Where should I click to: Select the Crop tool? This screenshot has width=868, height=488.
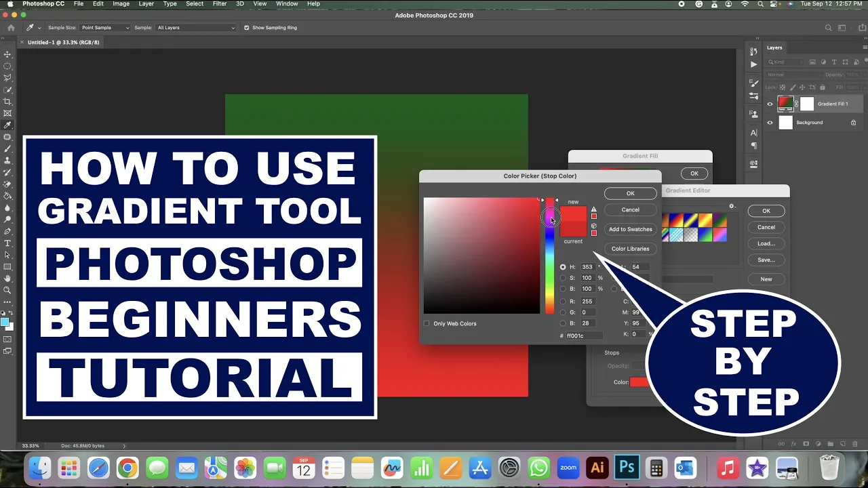pos(7,102)
